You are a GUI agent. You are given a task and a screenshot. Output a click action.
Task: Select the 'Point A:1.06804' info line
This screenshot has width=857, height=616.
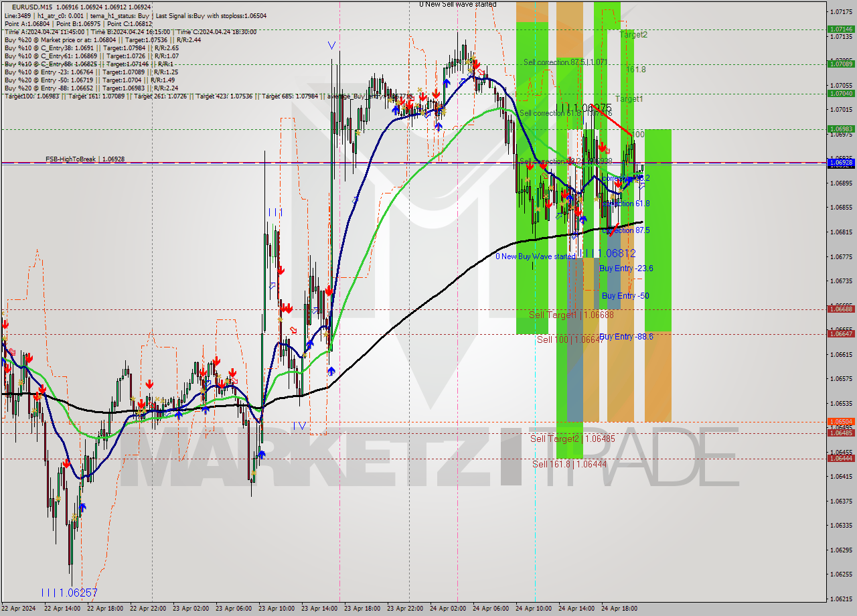(78, 23)
